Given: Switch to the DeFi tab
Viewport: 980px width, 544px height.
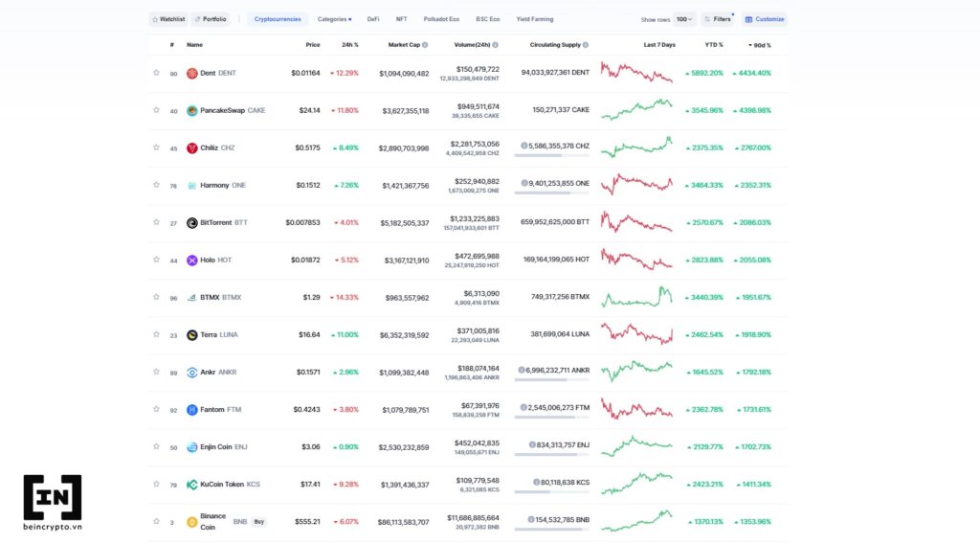Looking at the screenshot, I should click(373, 19).
